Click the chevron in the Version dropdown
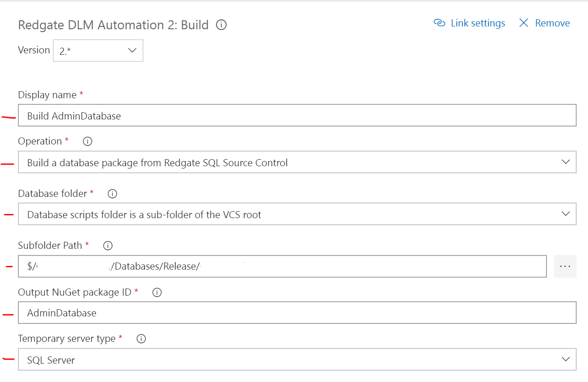This screenshot has width=588, height=382. (132, 51)
